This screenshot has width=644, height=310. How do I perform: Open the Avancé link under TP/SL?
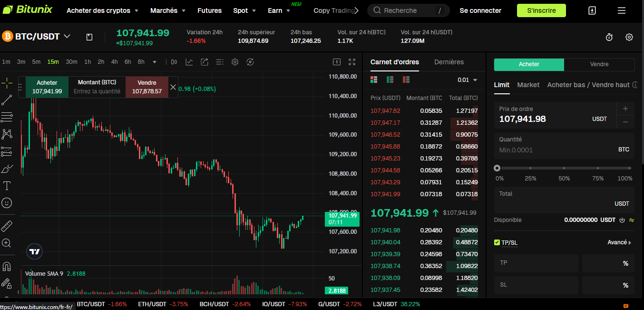click(617, 242)
